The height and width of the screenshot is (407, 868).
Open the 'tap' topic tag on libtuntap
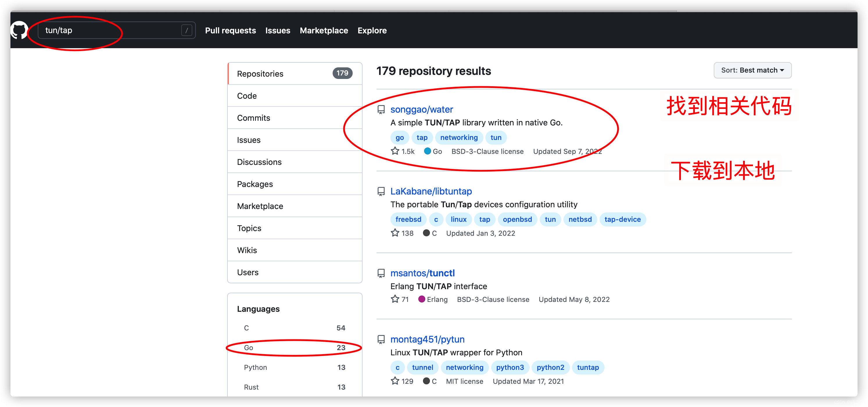(x=485, y=219)
